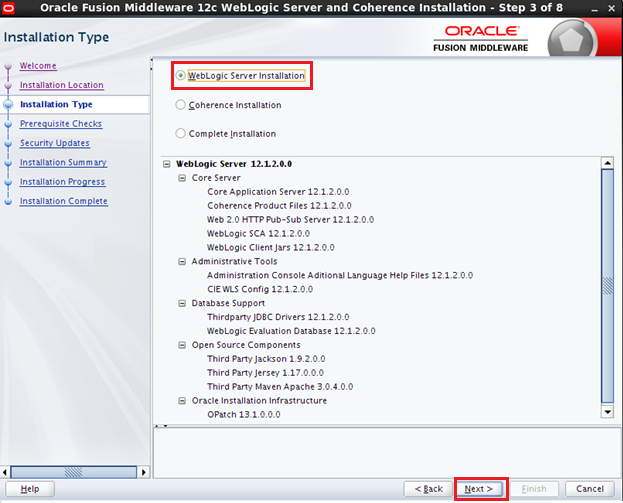Select Third Party Jersey 1.17.0.0.0 row
623x503 pixels.
[265, 373]
